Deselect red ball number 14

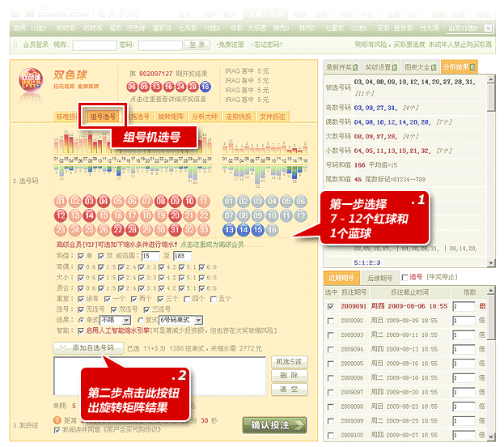pyautogui.click(x=89, y=215)
